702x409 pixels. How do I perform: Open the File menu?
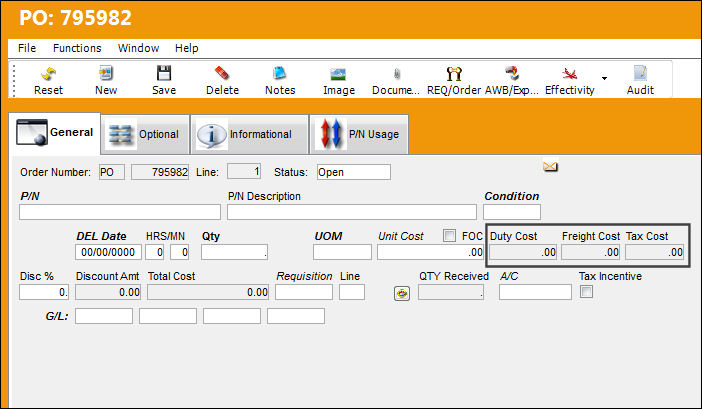pos(27,48)
